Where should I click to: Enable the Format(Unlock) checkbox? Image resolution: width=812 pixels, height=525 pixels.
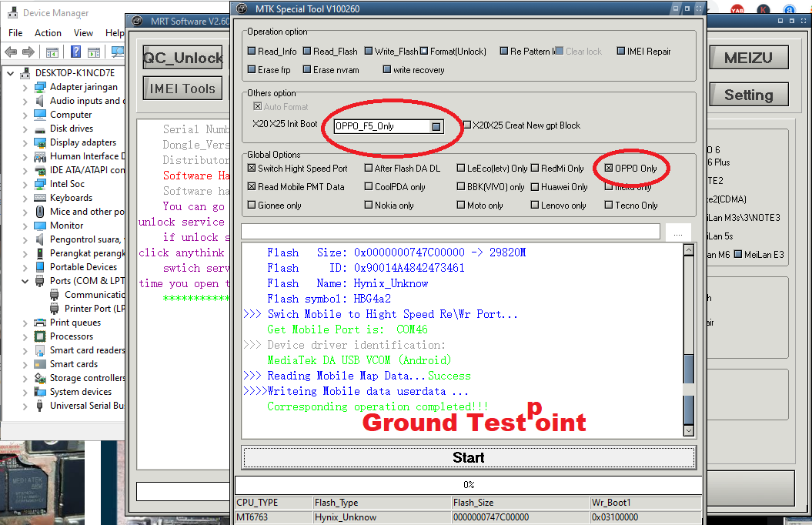(424, 51)
